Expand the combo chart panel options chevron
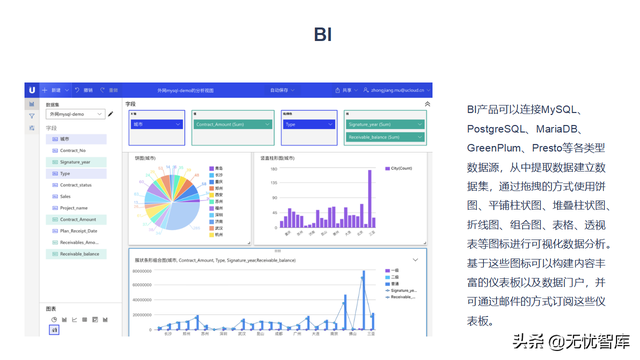The height and width of the screenshot is (360, 640). click(x=415, y=260)
